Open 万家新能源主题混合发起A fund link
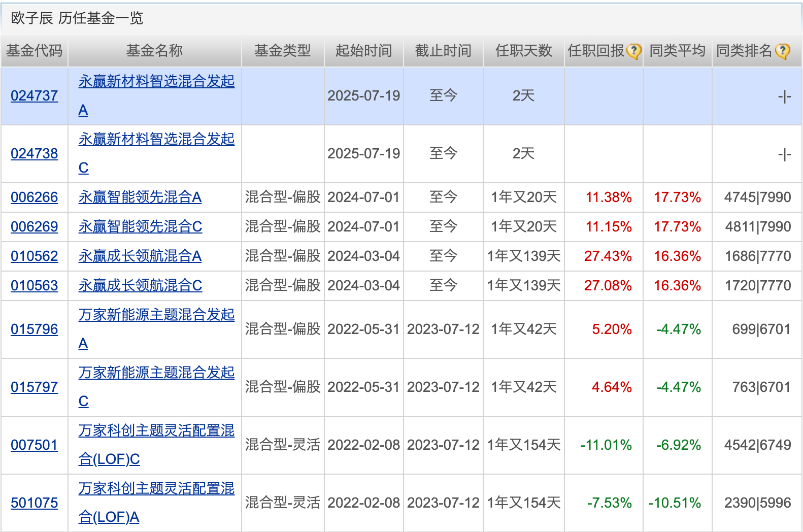The width and height of the screenshot is (803, 532). [x=156, y=329]
